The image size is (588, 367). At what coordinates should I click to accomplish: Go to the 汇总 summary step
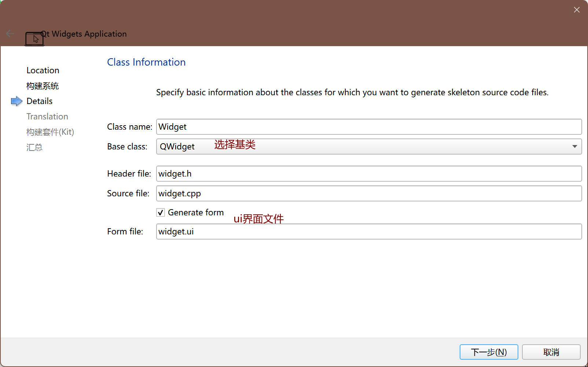(34, 147)
